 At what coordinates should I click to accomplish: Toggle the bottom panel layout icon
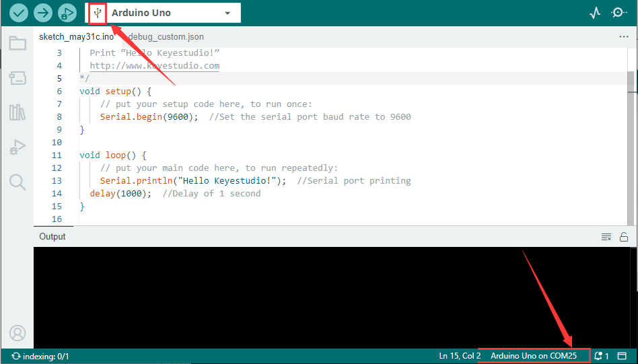click(622, 356)
